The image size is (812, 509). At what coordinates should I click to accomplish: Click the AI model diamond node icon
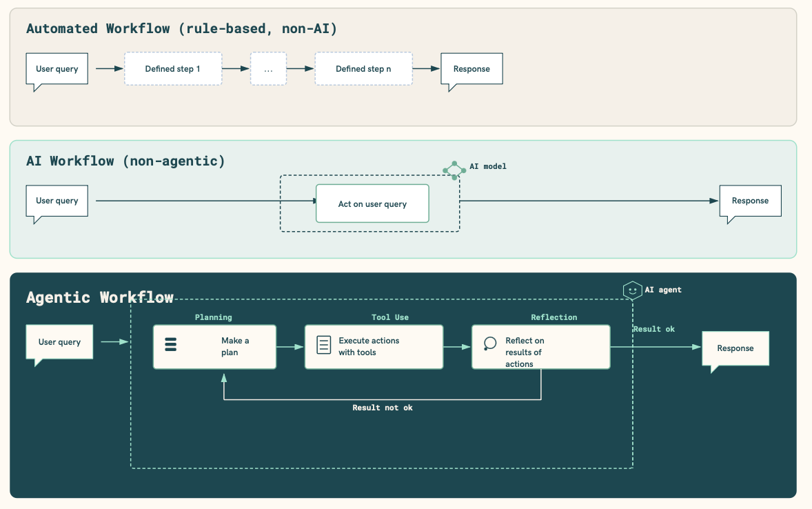click(x=454, y=170)
